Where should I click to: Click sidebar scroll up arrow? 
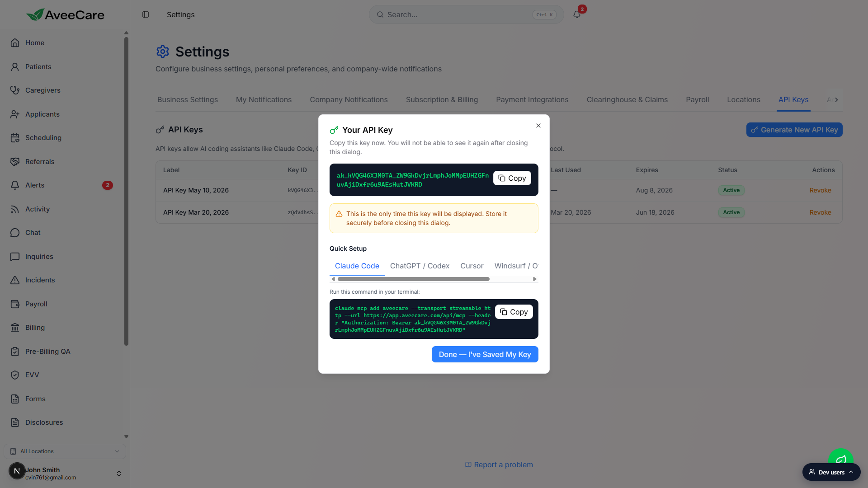[126, 33]
